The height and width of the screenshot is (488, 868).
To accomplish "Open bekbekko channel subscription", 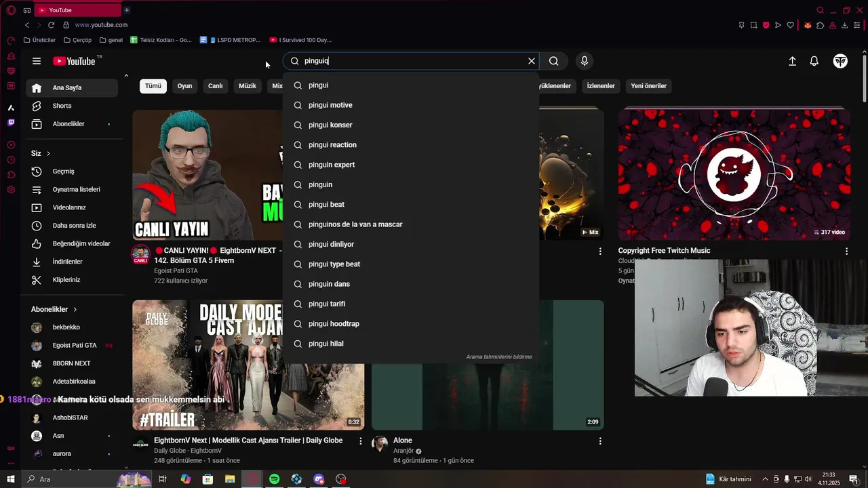I will tap(72, 327).
